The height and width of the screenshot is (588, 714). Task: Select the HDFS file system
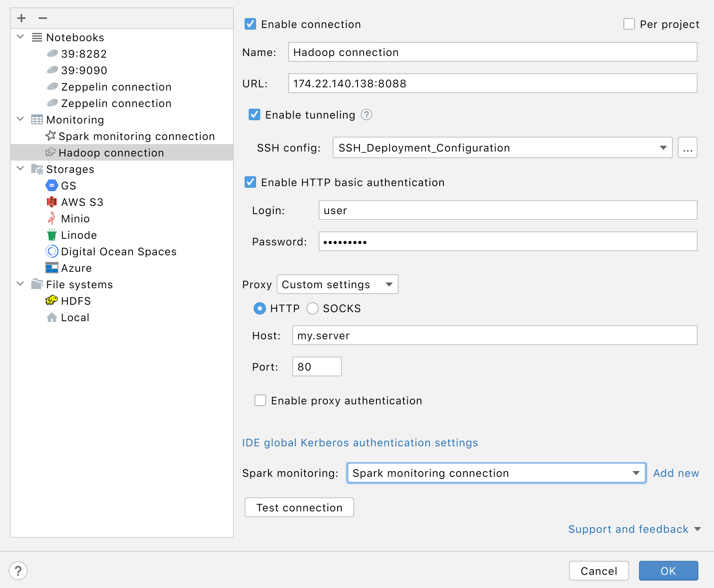click(76, 301)
